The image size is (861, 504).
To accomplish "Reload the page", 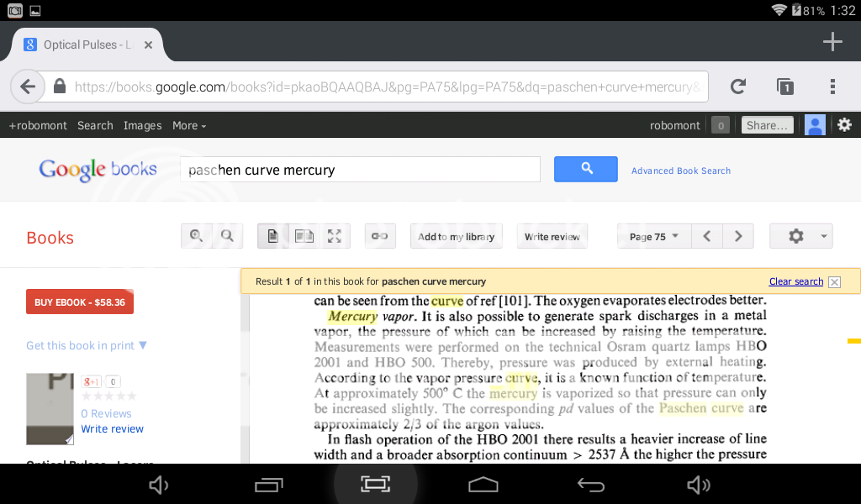I will (738, 87).
